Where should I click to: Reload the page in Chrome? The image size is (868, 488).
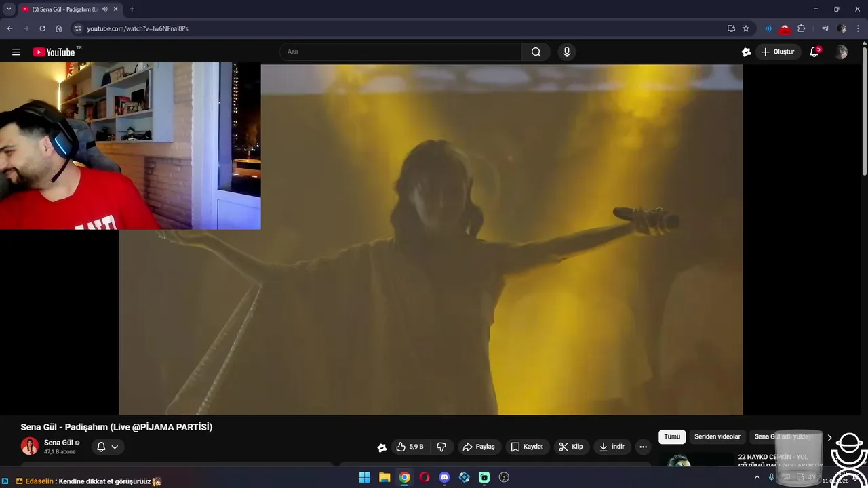42,28
